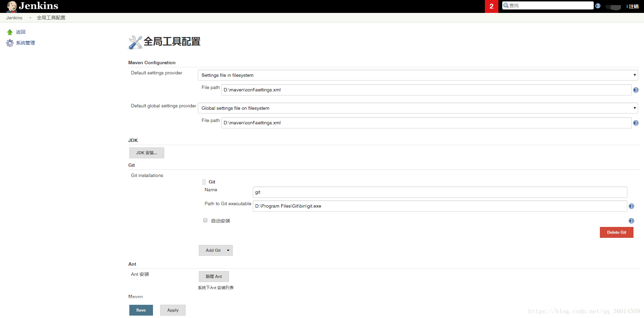Click the JDK 安装 button
Image resolution: width=644 pixels, height=318 pixels.
[x=147, y=153]
